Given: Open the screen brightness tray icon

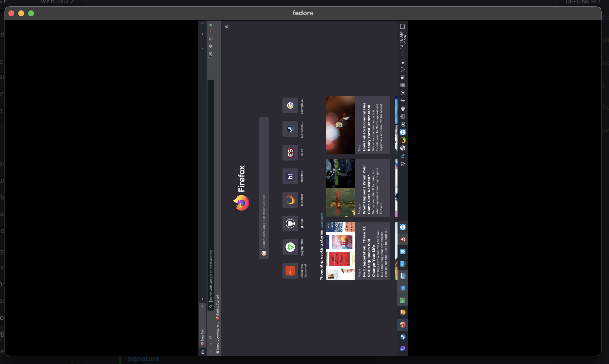Looking at the screenshot, I should pyautogui.click(x=403, y=93).
